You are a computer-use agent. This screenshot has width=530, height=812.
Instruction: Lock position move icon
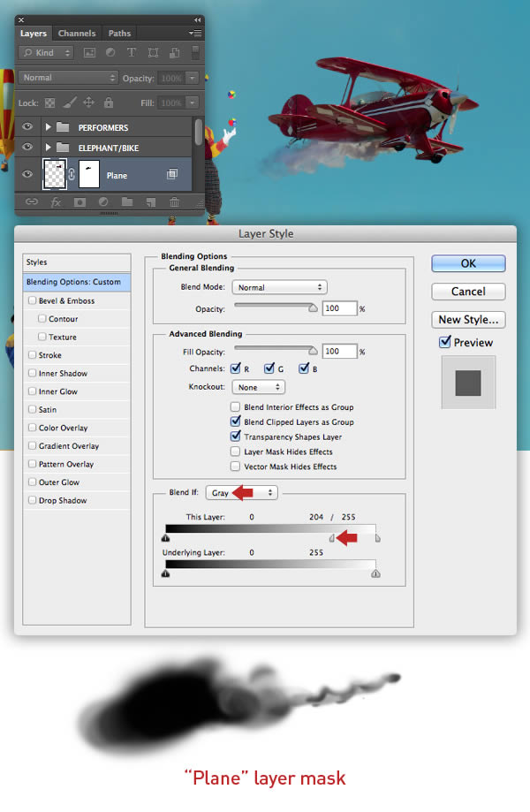[x=89, y=102]
